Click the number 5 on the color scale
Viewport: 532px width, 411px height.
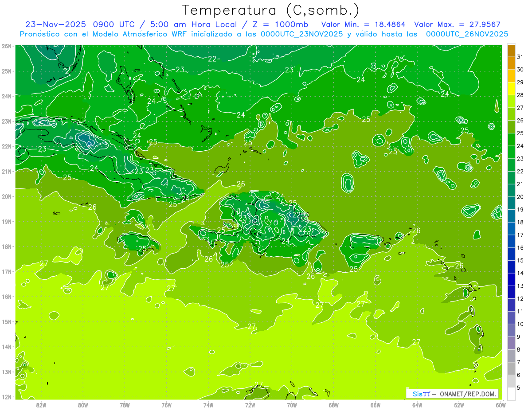[519, 388]
